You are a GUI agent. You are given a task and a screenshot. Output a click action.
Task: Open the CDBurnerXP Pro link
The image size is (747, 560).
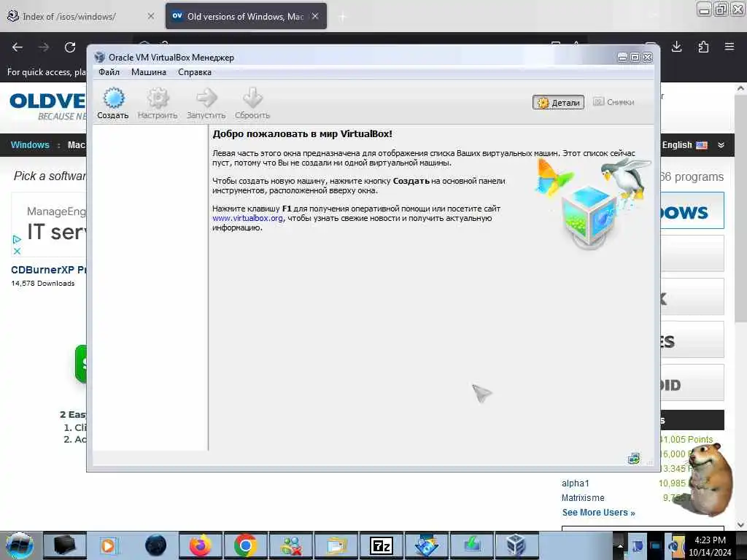click(x=49, y=270)
